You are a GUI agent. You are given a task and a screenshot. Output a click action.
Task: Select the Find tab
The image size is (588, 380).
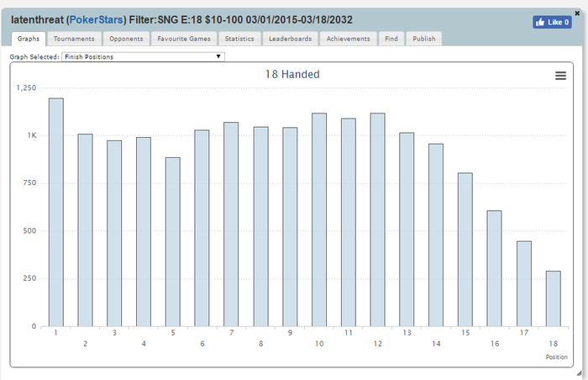click(391, 39)
